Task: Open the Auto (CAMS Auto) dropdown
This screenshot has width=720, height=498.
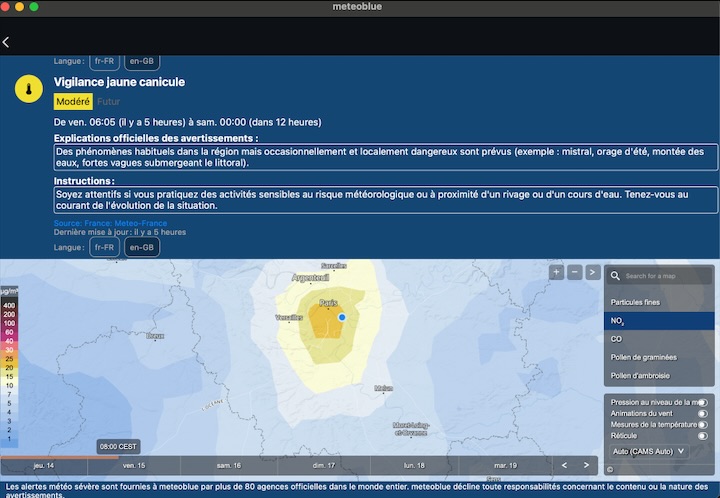Action: [x=649, y=451]
